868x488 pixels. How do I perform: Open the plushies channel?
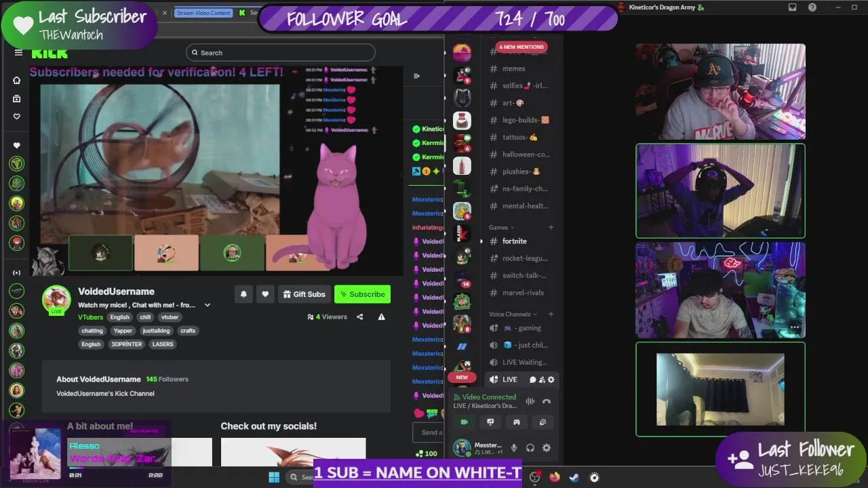click(x=519, y=171)
